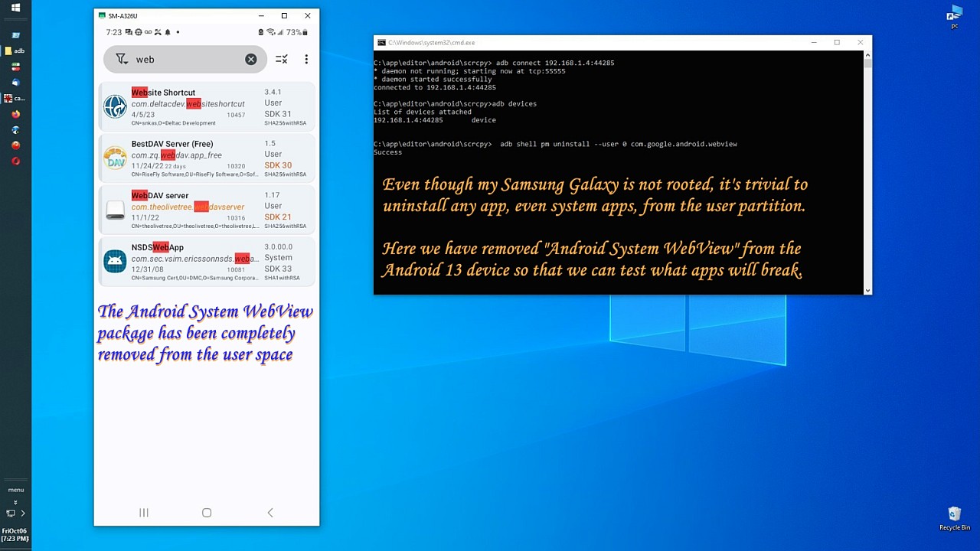Expand the taskbar right-arrow chevron
This screenshot has height=551, width=980.
pos(23,514)
